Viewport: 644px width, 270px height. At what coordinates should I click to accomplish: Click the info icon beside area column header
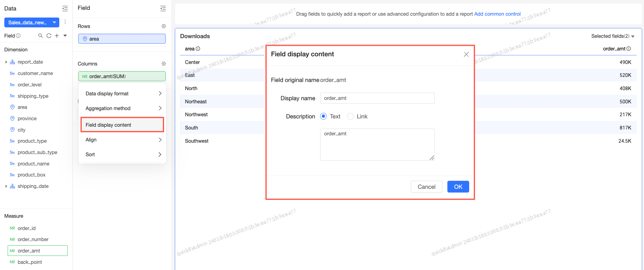(198, 49)
